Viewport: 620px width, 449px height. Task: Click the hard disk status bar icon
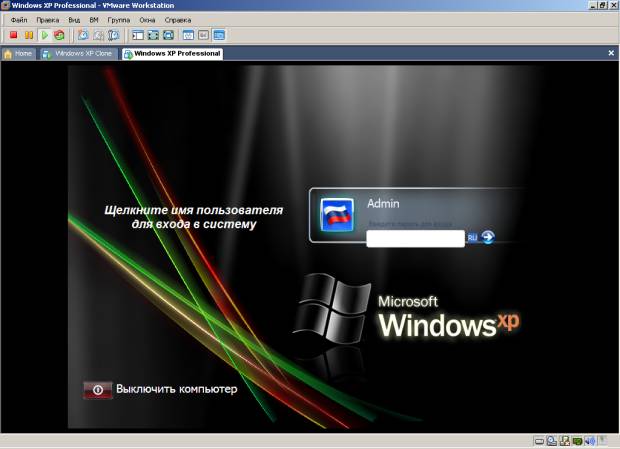539,441
